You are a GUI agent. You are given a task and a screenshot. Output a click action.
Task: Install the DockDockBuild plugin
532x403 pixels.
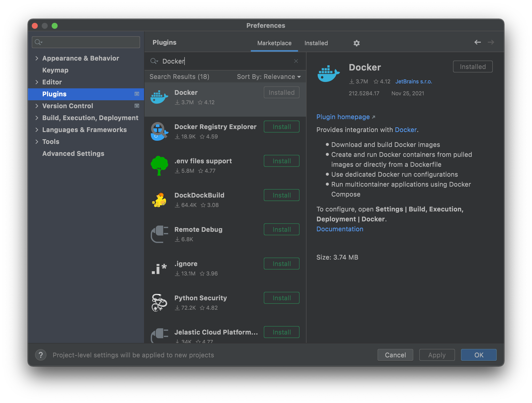[x=281, y=195]
